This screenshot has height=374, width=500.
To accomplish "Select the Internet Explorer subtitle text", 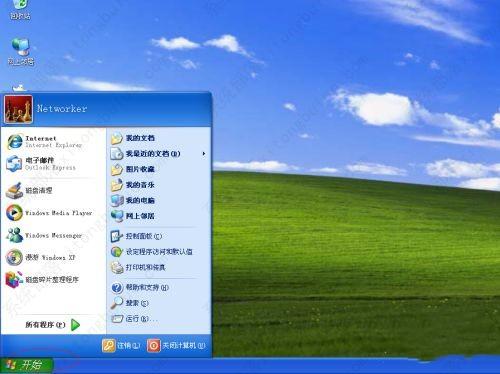I will coord(54,145).
